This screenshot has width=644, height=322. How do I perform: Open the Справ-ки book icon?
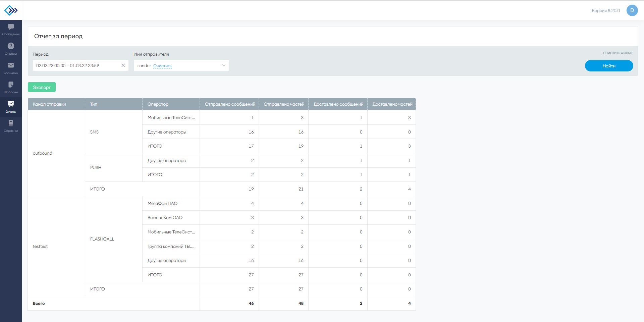(11, 123)
